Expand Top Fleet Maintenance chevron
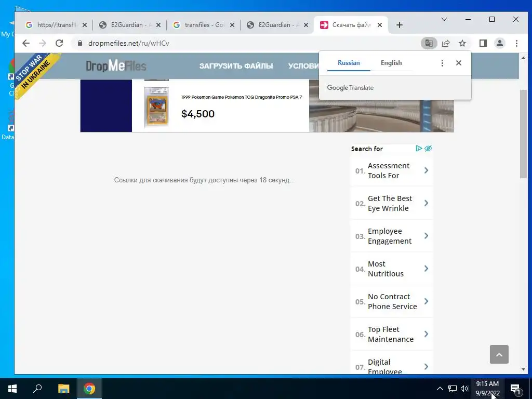This screenshot has height=399, width=532. pos(426,334)
